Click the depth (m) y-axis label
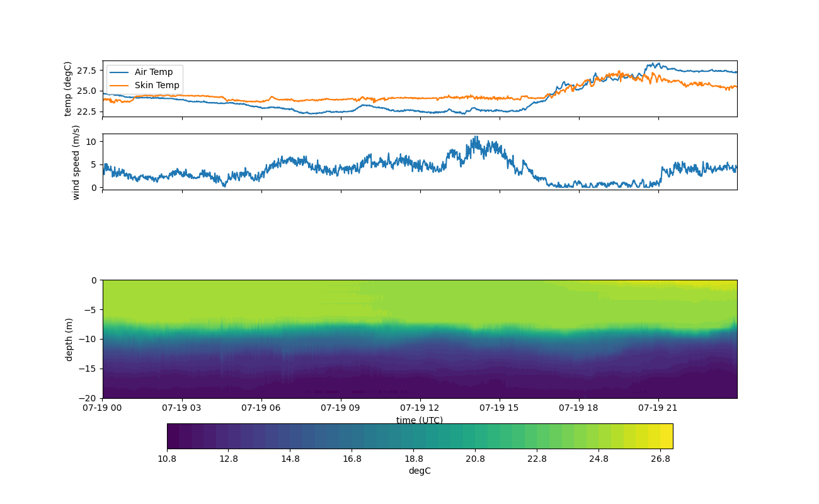819x504 pixels. [x=69, y=339]
